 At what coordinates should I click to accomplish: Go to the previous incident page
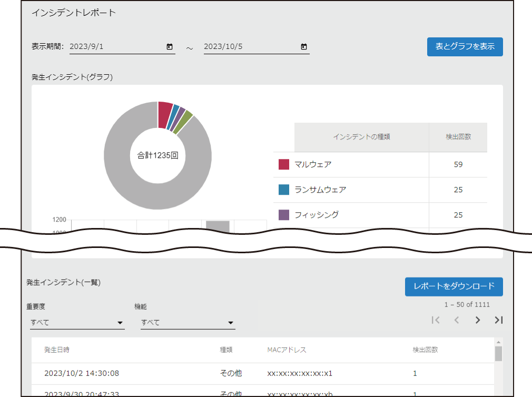point(456,320)
